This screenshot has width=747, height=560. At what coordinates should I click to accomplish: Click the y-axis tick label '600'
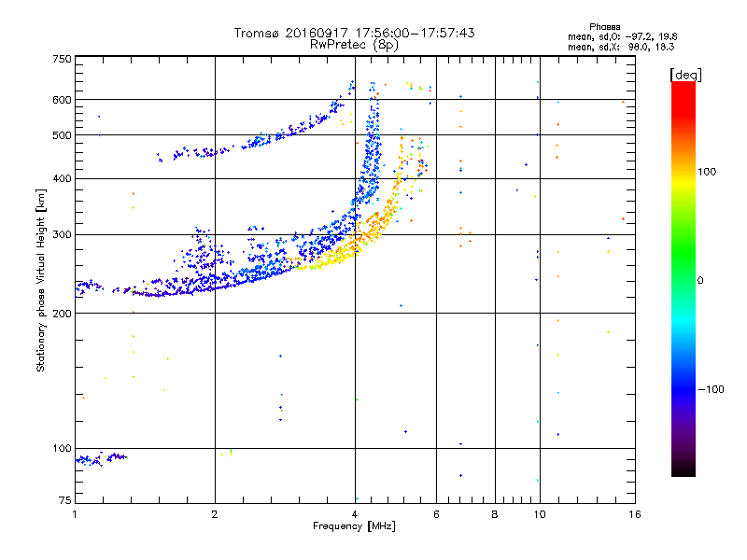pyautogui.click(x=62, y=100)
